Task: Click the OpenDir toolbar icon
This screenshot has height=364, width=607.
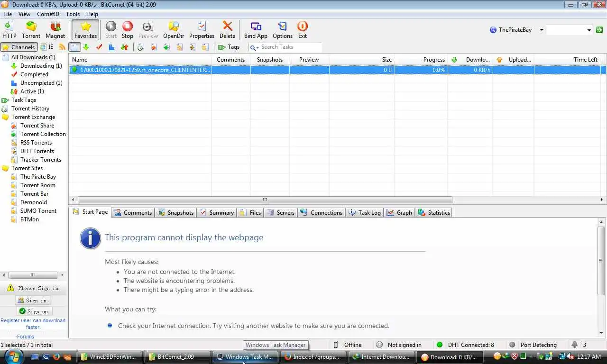Action: 174,29
